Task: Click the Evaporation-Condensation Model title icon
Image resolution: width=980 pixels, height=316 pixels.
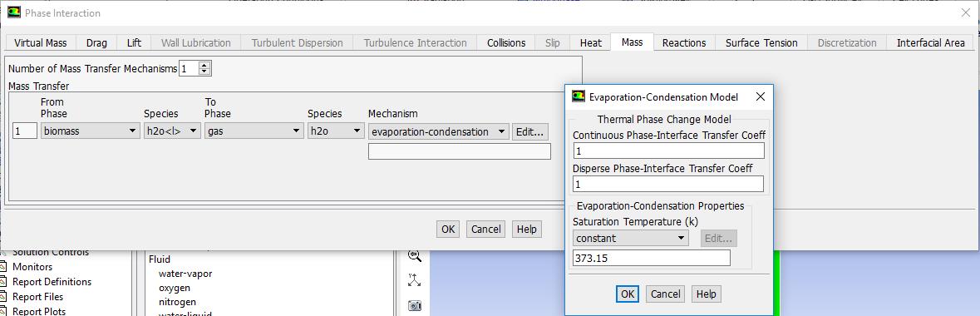Action: pyautogui.click(x=579, y=97)
